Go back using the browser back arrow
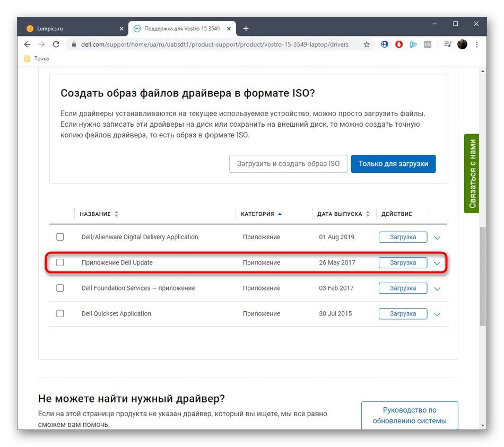504x447 pixels. (x=27, y=45)
